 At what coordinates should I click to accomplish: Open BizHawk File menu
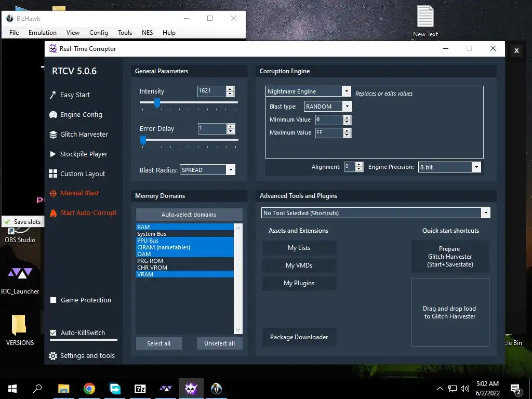14,33
